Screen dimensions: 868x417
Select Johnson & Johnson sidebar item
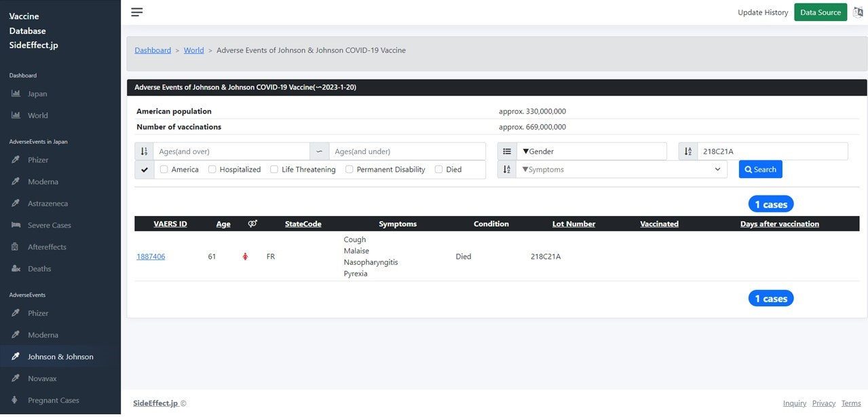click(60, 357)
